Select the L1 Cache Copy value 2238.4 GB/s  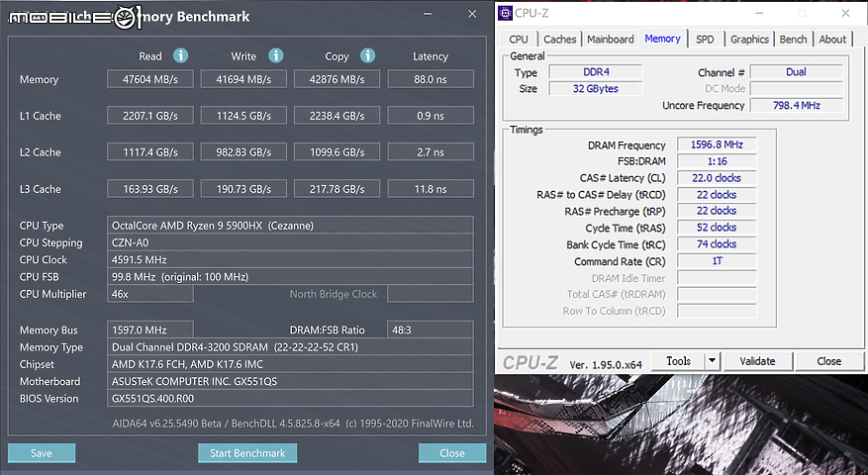[x=337, y=116]
